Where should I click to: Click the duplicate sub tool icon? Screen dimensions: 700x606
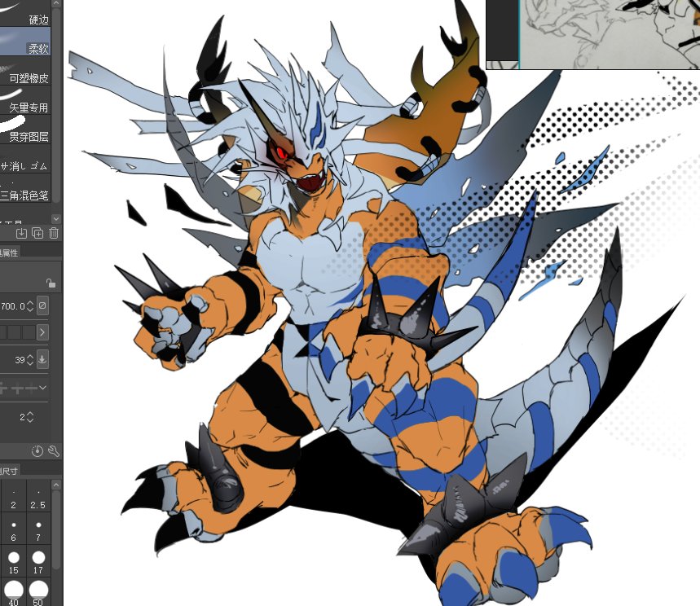37,233
